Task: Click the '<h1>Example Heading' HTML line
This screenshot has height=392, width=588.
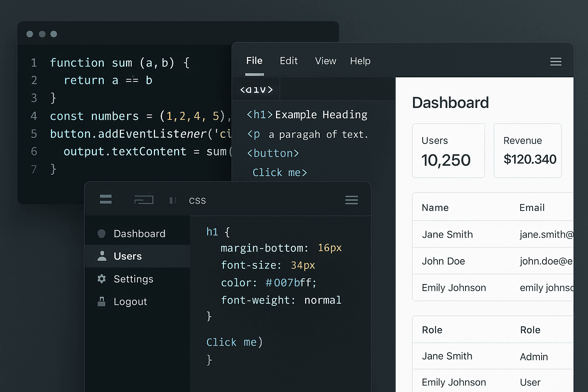Action: [307, 115]
